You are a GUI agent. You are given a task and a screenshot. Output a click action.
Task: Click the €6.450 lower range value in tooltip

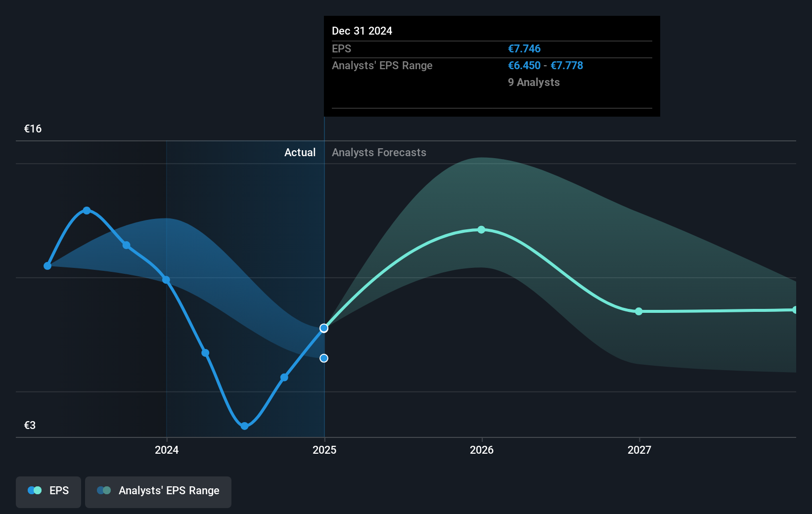click(x=524, y=66)
